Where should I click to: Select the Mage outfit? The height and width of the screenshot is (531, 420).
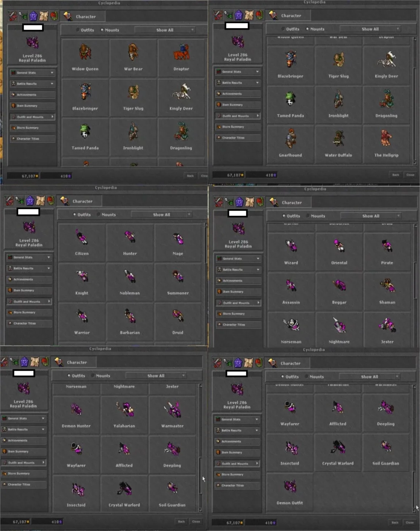[x=178, y=242]
